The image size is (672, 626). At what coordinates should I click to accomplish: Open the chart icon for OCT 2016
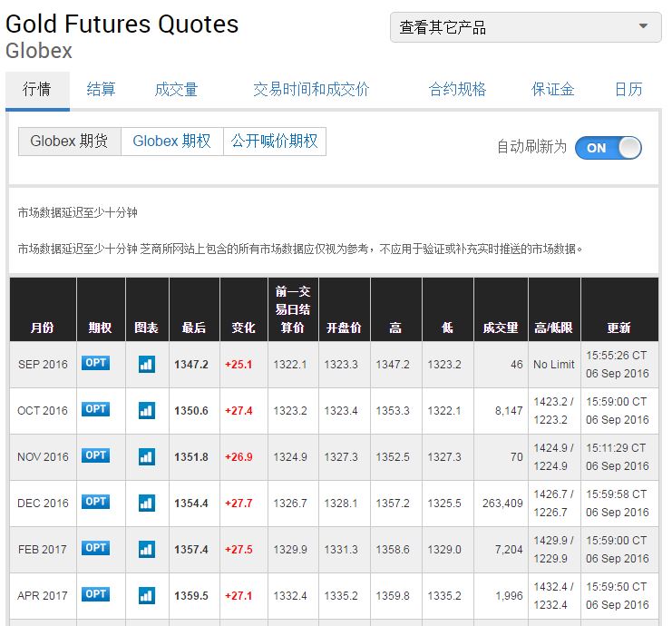[146, 410]
